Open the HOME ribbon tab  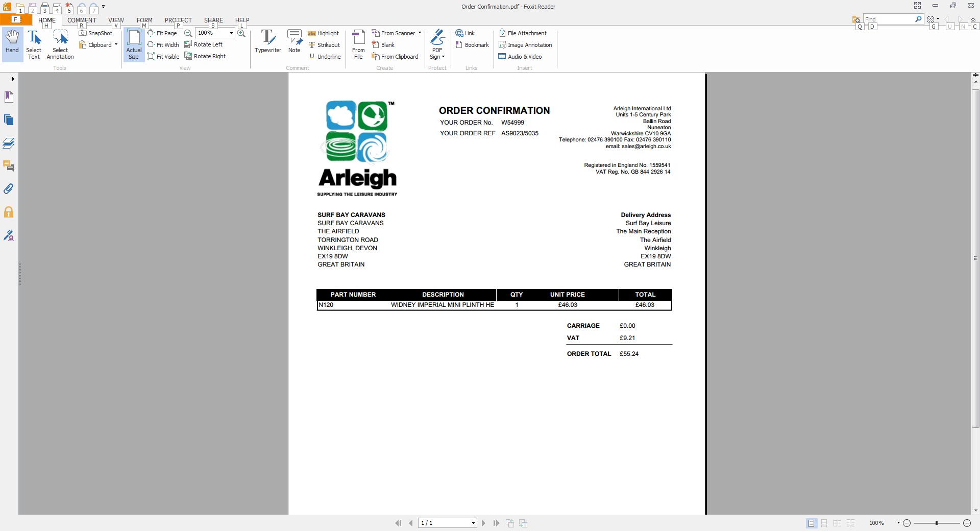[x=47, y=20]
